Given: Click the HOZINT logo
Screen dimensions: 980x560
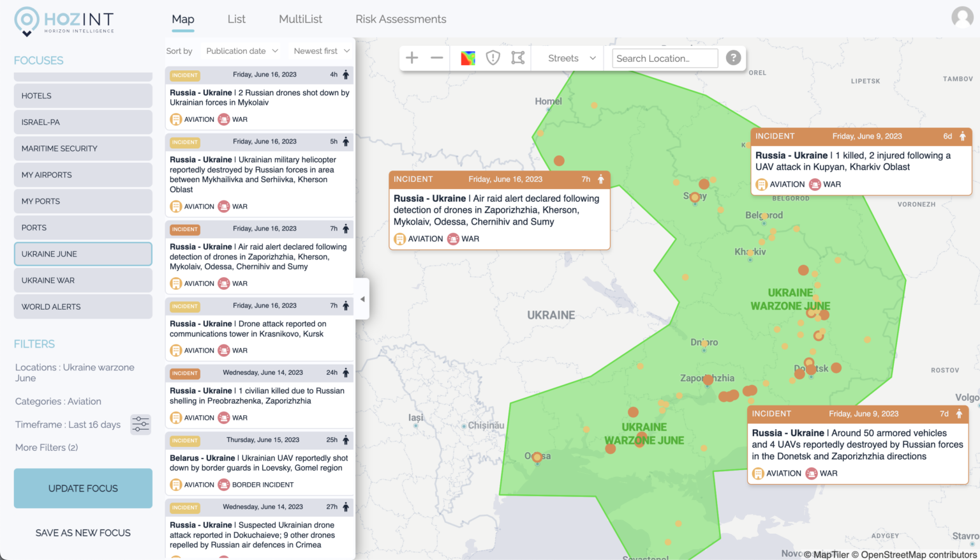Looking at the screenshot, I should coord(64,21).
